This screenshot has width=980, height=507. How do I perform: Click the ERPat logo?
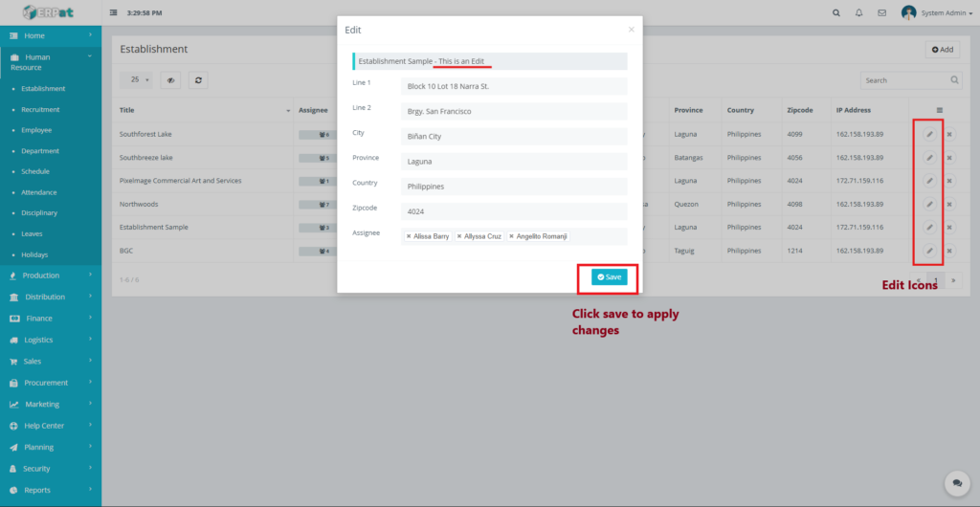[49, 11]
